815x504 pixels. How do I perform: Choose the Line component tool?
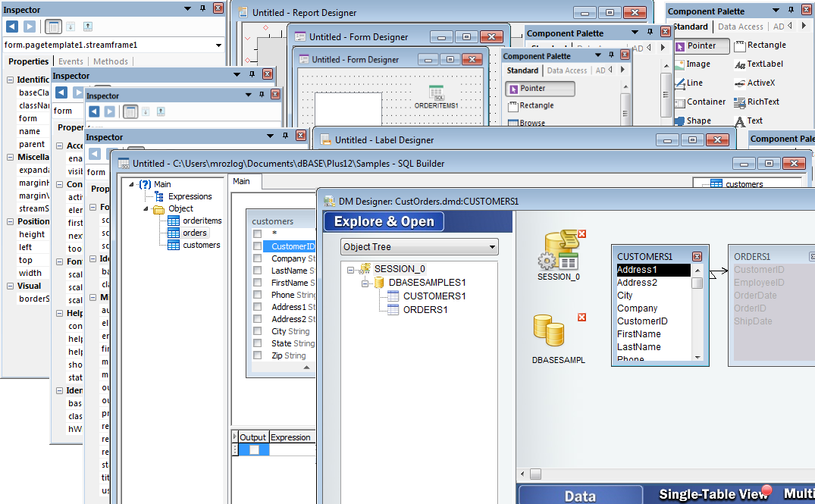click(x=688, y=83)
